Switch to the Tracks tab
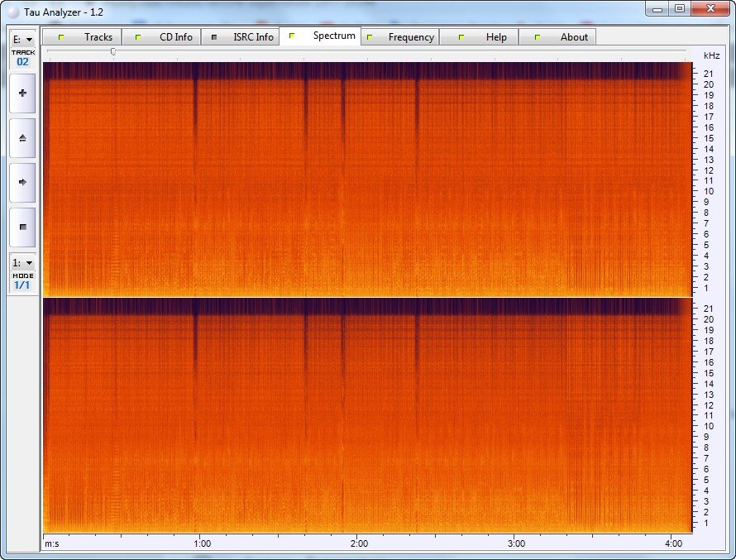The height and width of the screenshot is (560, 736). click(82, 37)
